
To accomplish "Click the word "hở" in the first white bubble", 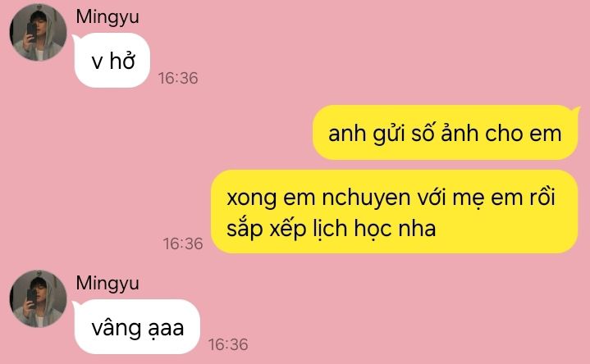I will 122,60.
